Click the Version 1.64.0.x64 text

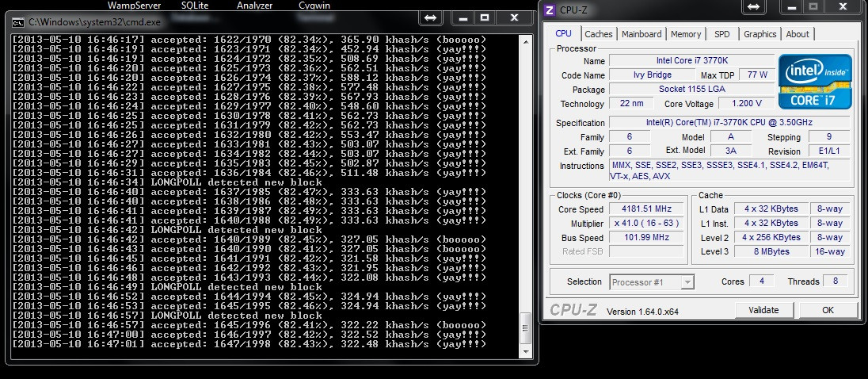pyautogui.click(x=642, y=312)
